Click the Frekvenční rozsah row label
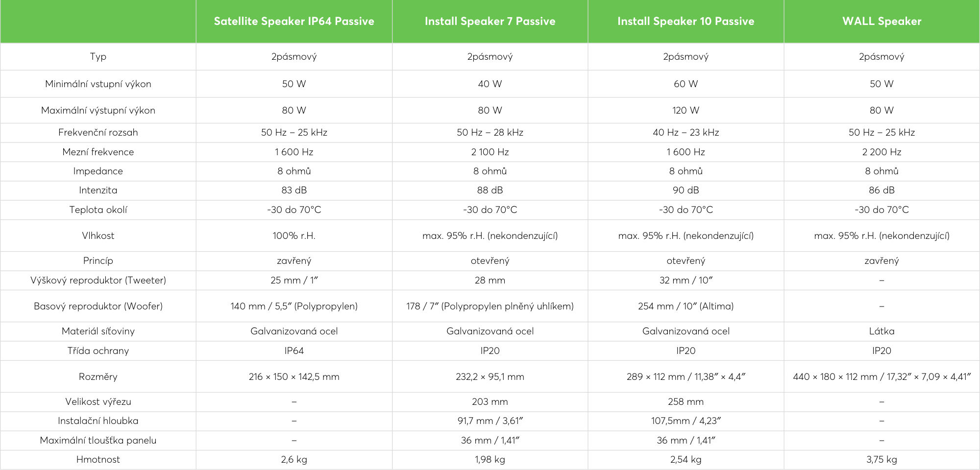 pos(98,133)
